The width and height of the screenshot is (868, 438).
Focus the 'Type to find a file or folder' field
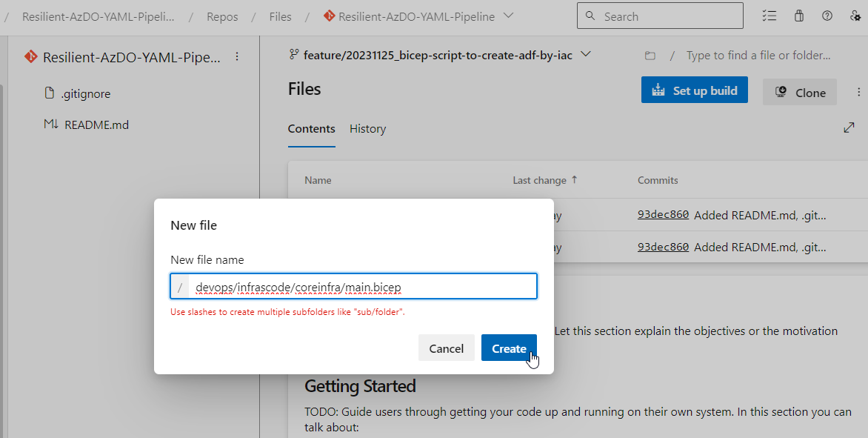point(758,56)
